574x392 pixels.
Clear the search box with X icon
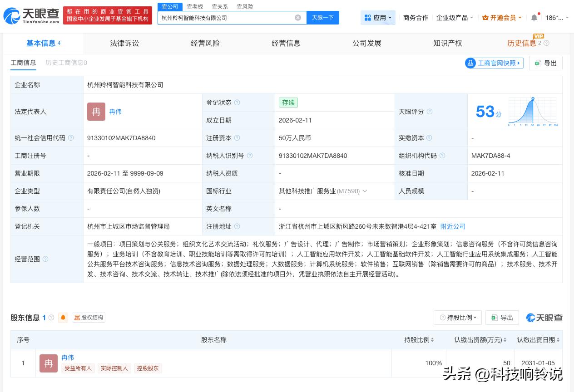(x=298, y=18)
